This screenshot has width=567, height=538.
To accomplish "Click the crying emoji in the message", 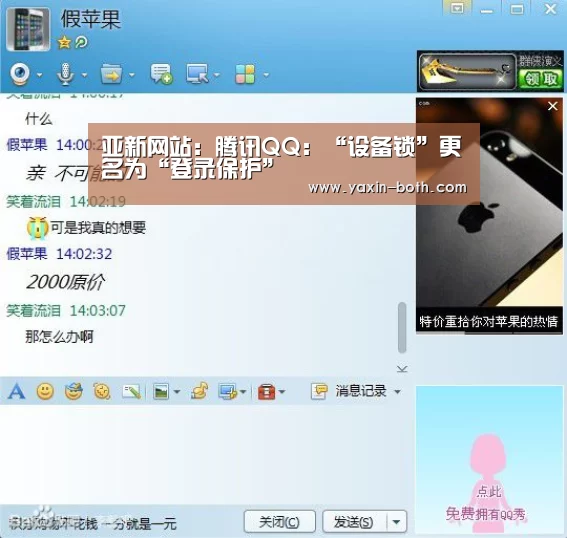I will click(38, 228).
